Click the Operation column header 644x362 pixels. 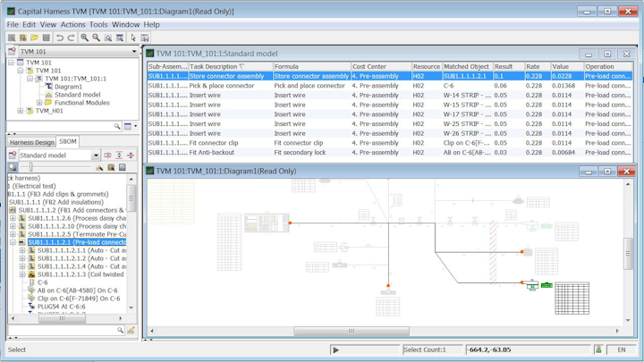click(x=607, y=66)
